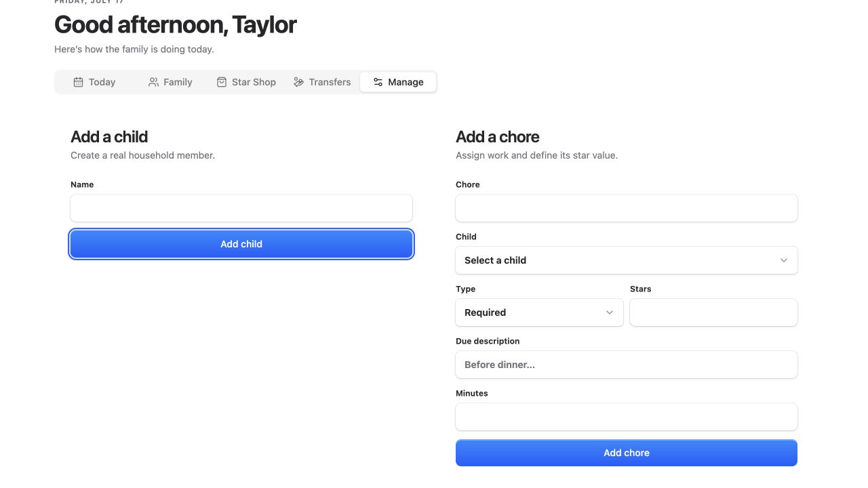Focus the child Name input field
Screen dimensions: 868x488
[241, 208]
